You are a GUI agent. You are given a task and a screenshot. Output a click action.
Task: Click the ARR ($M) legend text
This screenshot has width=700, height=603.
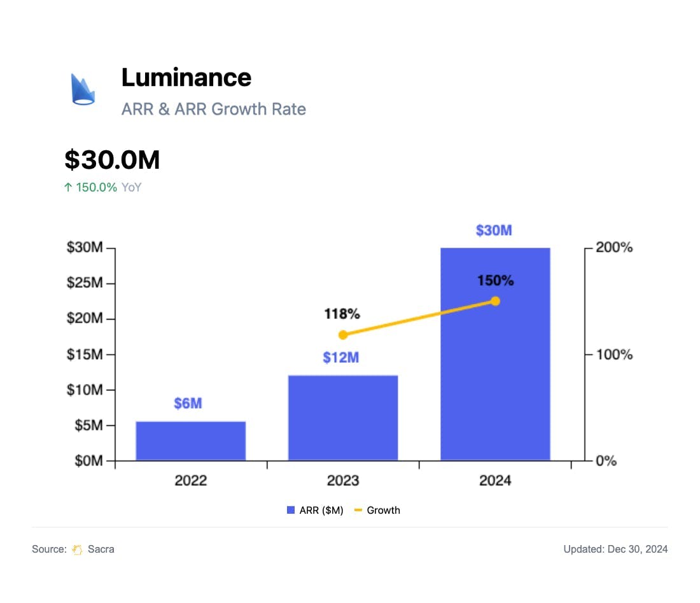pos(321,511)
